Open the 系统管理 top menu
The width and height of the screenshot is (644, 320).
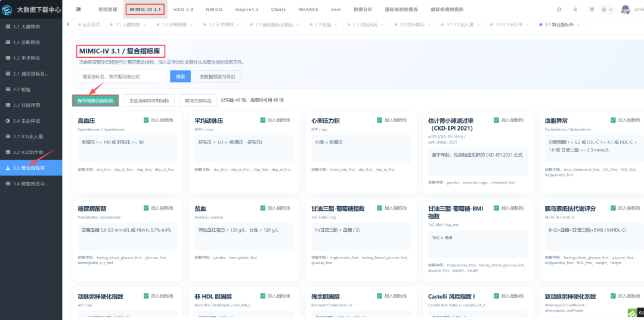coord(107,9)
